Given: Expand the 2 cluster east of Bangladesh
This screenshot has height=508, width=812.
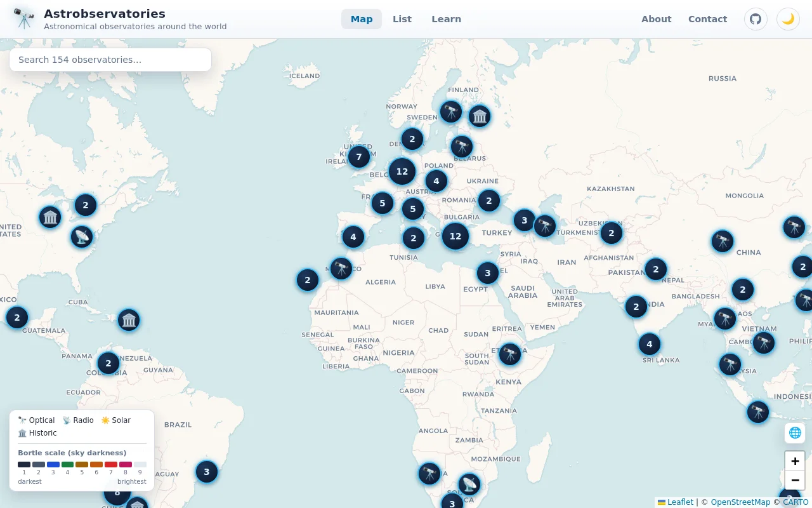Looking at the screenshot, I should [743, 290].
